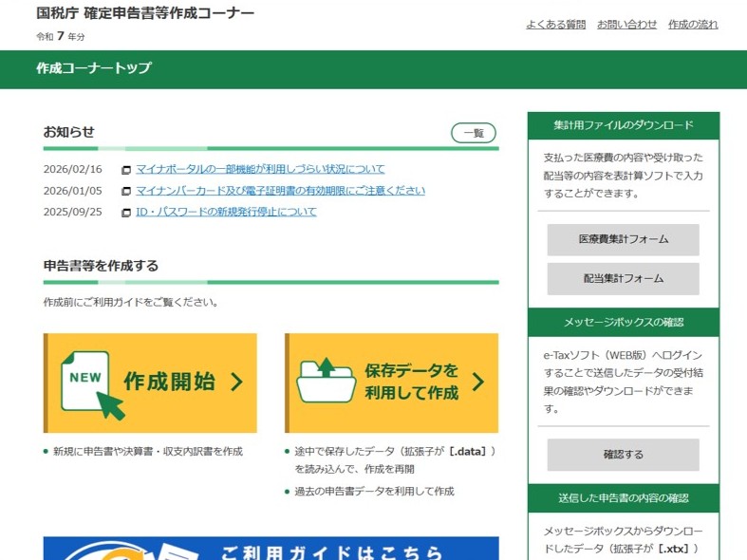This screenshot has height=560, width=747.
Task: Open the マイナンバーカード有効期限 notice link
Action: (x=280, y=191)
